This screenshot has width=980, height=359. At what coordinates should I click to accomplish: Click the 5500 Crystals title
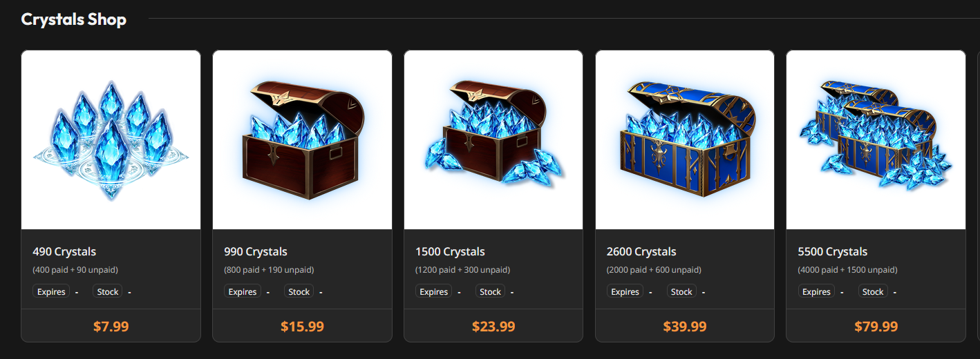[832, 251]
